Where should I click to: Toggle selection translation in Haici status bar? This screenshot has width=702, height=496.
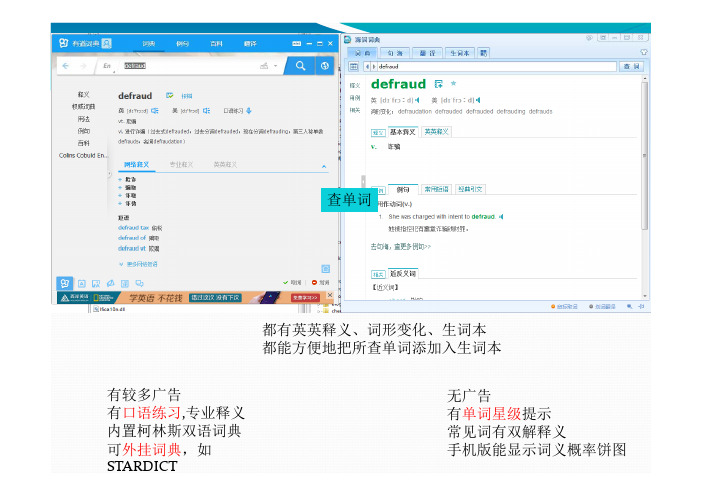pyautogui.click(x=603, y=307)
